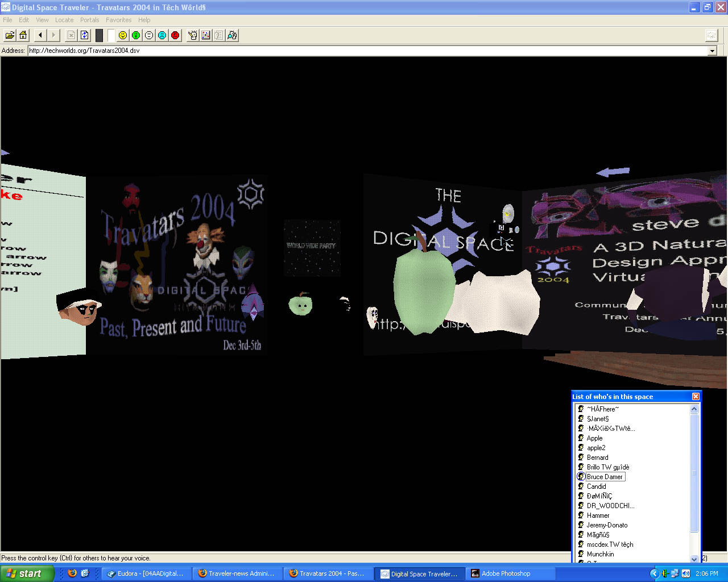The height and width of the screenshot is (582, 728).
Task: Expand the Address bar dropdown arrow
Action: 712,51
